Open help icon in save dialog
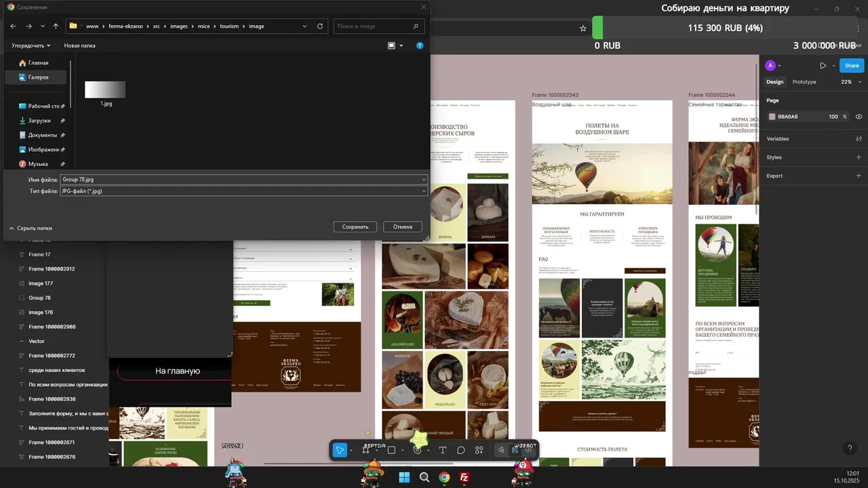The image size is (868, 488). coord(420,45)
